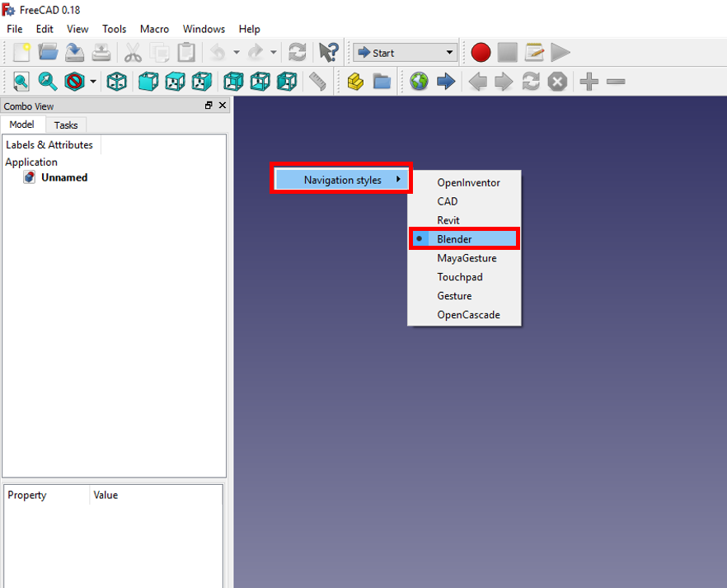Click the Redo arrow icon
This screenshot has height=588, width=727.
coord(256,53)
